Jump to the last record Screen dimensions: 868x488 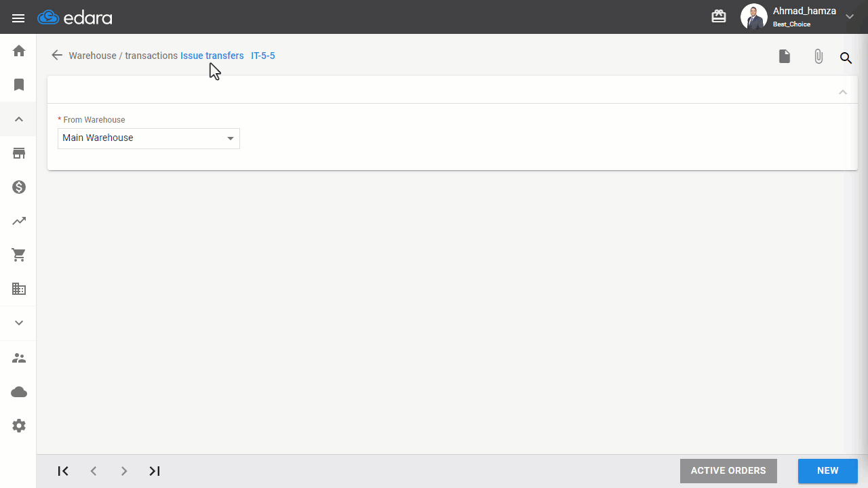[x=155, y=471]
